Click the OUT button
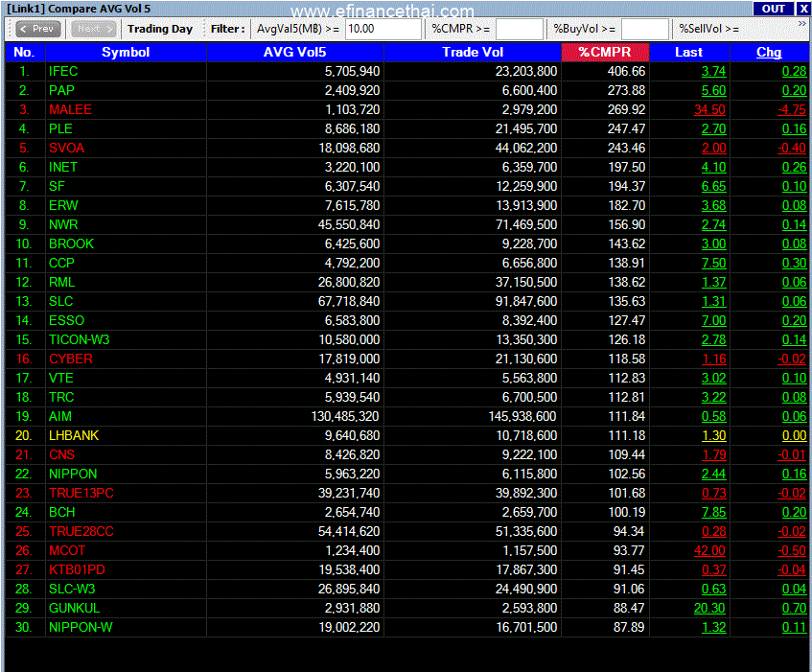The height and width of the screenshot is (672, 812). [773, 9]
